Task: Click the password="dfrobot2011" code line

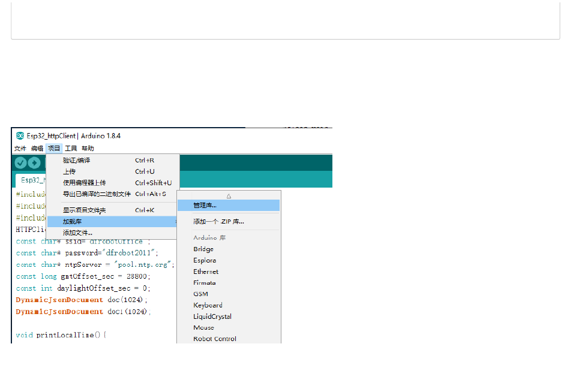Action: tap(87, 253)
